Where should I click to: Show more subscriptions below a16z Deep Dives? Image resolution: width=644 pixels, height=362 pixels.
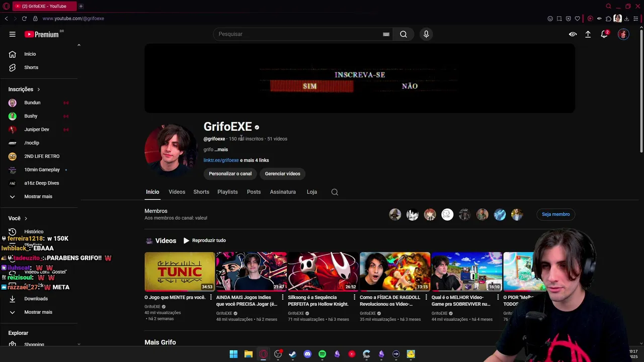point(38,197)
